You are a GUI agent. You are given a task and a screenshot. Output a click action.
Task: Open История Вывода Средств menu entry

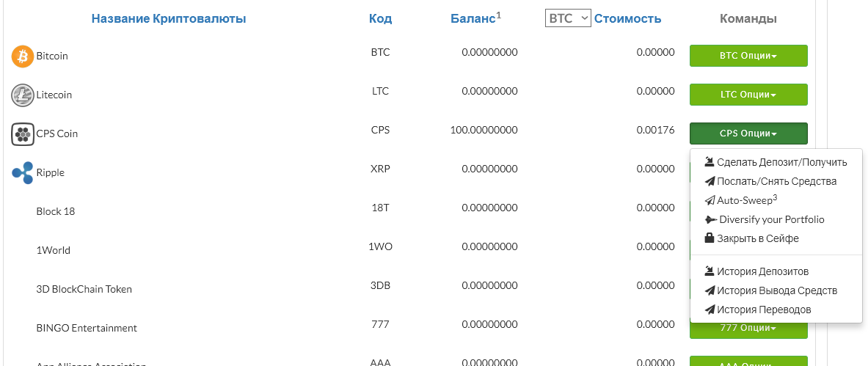pos(776,290)
